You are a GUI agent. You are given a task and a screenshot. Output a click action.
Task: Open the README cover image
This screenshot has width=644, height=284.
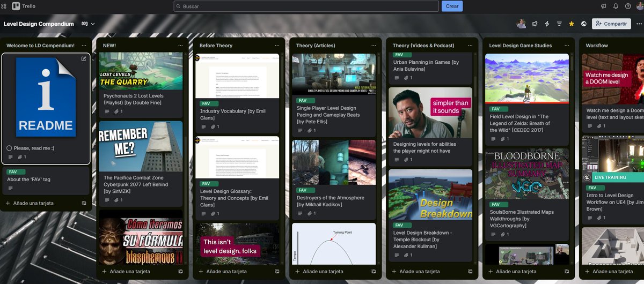46,97
